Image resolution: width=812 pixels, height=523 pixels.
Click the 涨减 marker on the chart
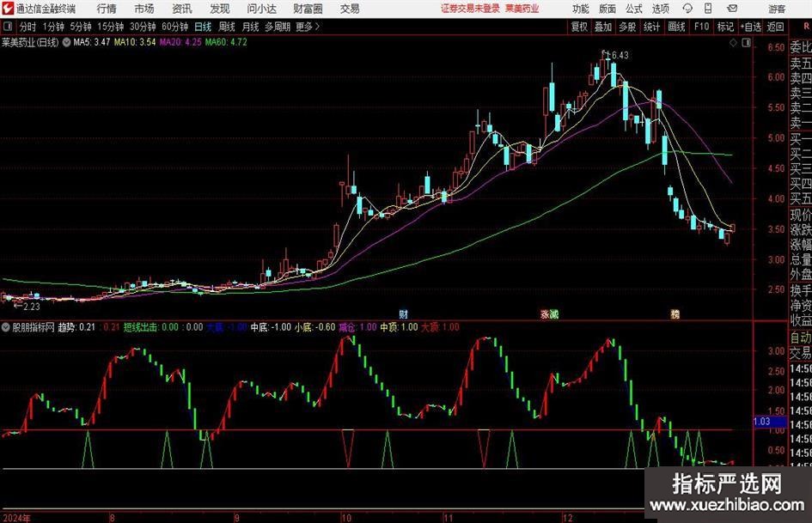[549, 313]
